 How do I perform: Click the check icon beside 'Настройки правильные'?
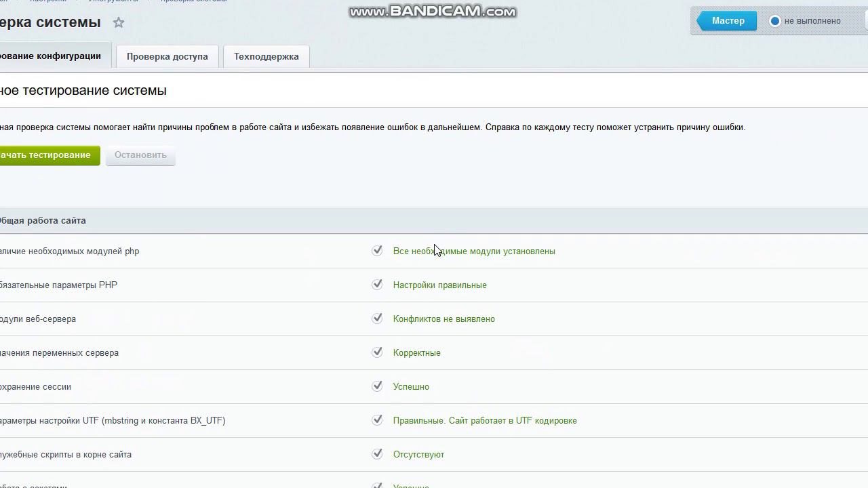[377, 285]
